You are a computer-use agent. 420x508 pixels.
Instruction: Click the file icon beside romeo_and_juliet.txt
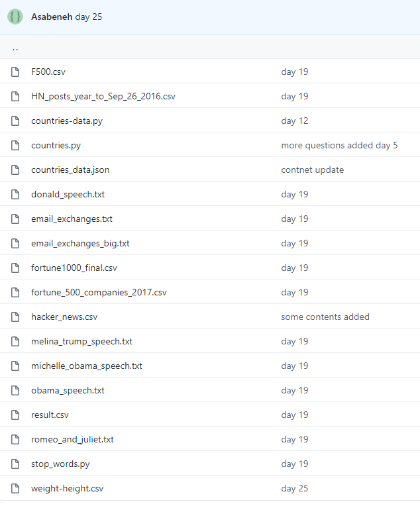pyautogui.click(x=15, y=439)
